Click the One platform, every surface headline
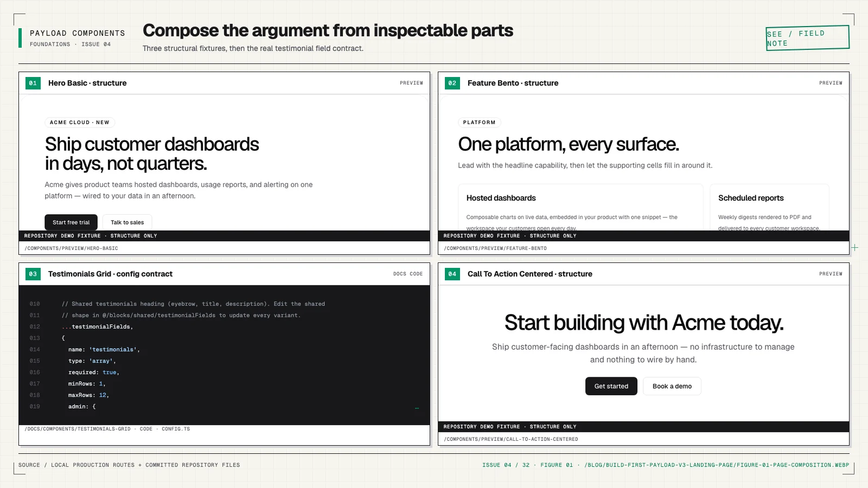The height and width of the screenshot is (488, 868). point(569,144)
